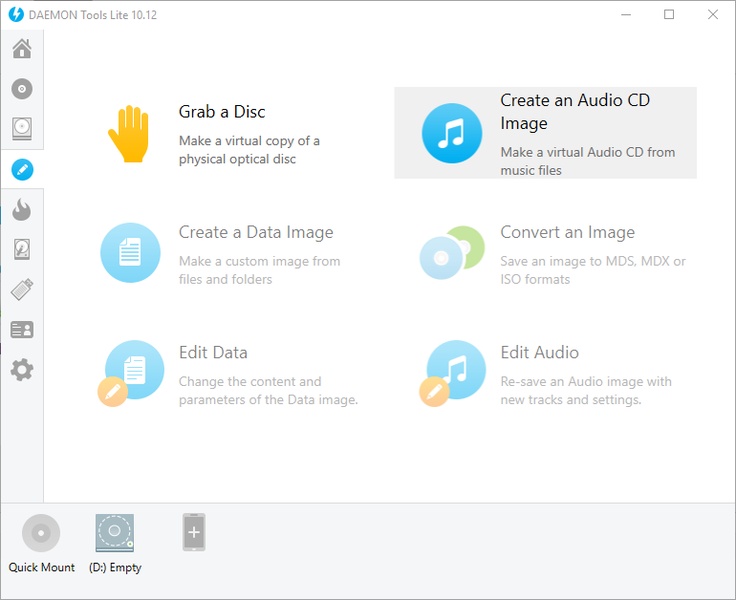
Task: Open the Virtual HDD sidebar icon
Action: pos(21,249)
